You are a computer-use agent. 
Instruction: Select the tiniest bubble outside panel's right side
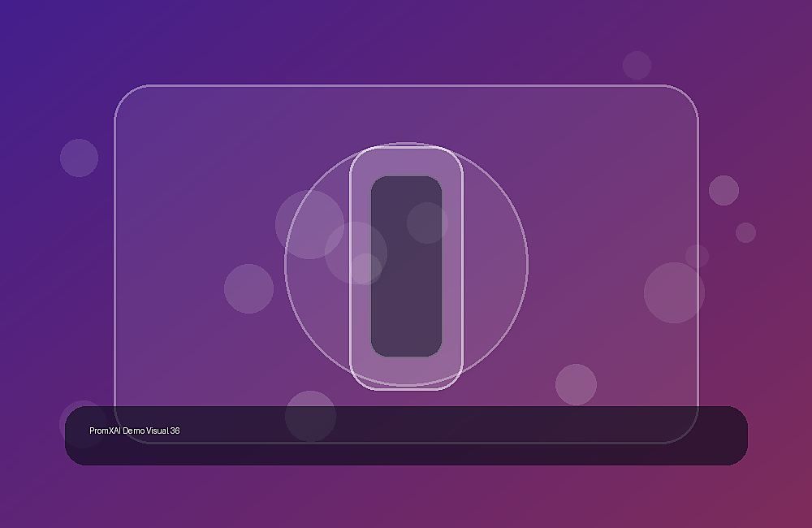pos(745,232)
